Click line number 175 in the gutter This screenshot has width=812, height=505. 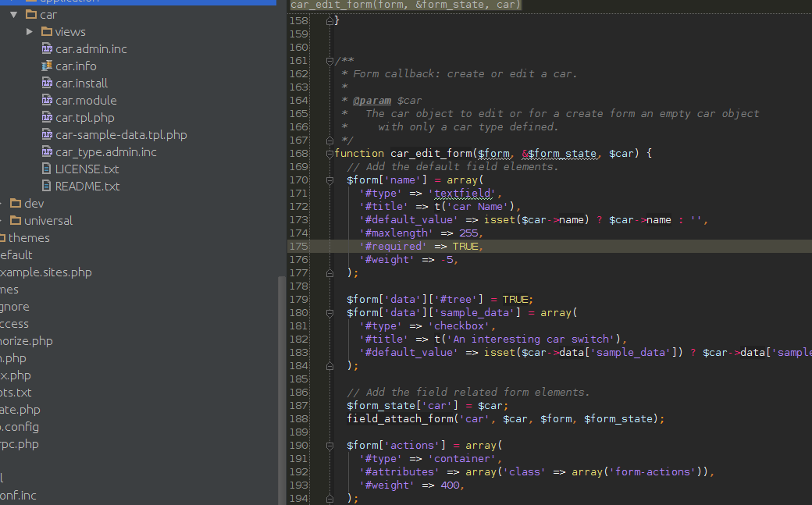[x=299, y=246]
